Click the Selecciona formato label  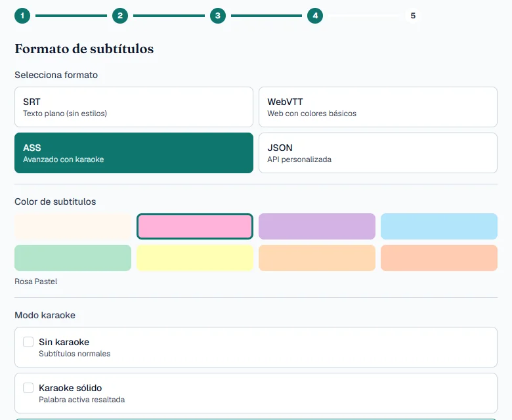[56, 75]
